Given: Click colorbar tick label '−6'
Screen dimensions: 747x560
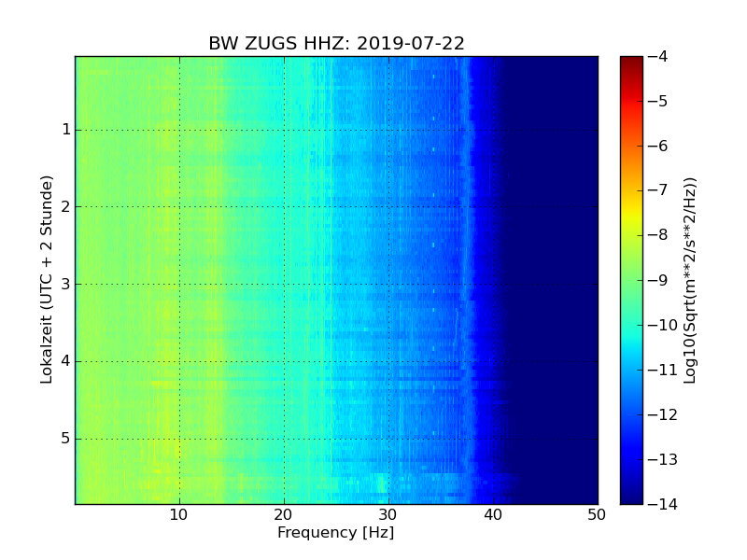Looking at the screenshot, I should pyautogui.click(x=658, y=146).
